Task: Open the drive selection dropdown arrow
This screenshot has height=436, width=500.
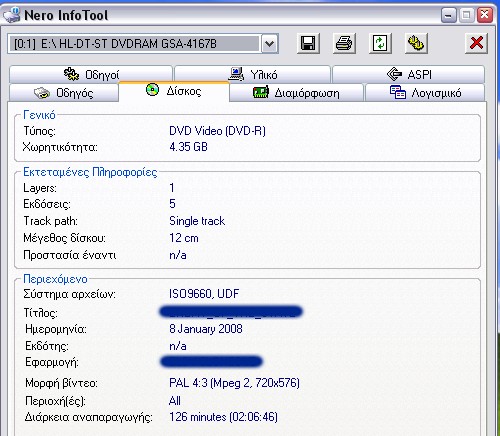Action: (270, 44)
